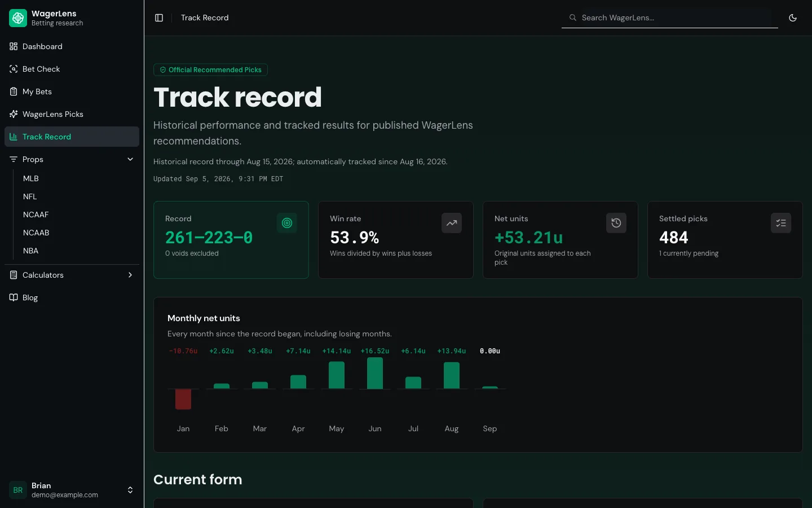Toggle dark mode moon icon
This screenshot has height=508, width=812.
pyautogui.click(x=793, y=18)
